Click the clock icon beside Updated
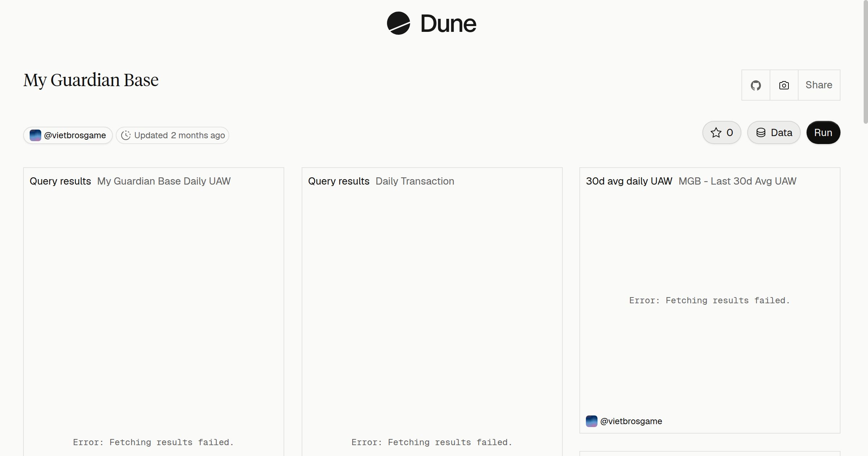This screenshot has height=456, width=868. tap(125, 135)
